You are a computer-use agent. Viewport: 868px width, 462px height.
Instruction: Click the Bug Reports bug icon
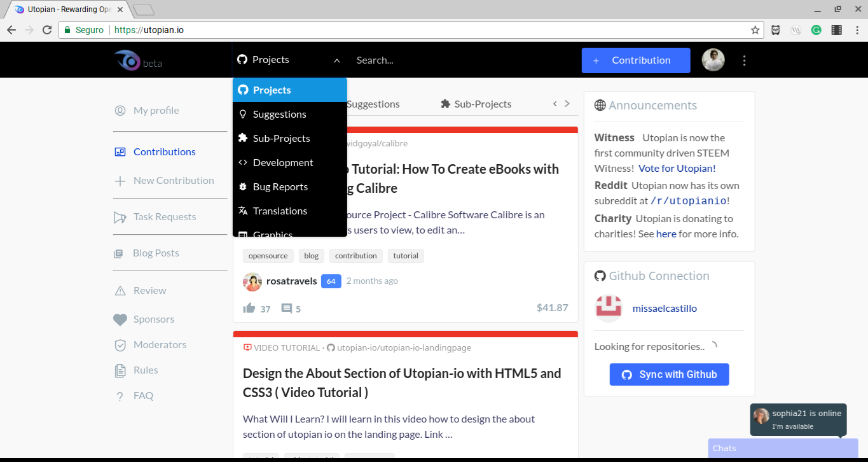pyautogui.click(x=242, y=186)
